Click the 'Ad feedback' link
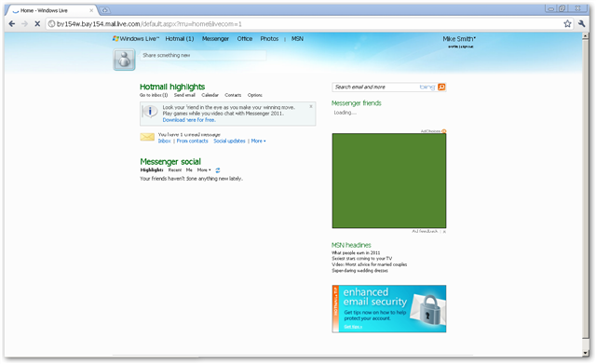Viewport: 596px width, 364px height. point(426,231)
